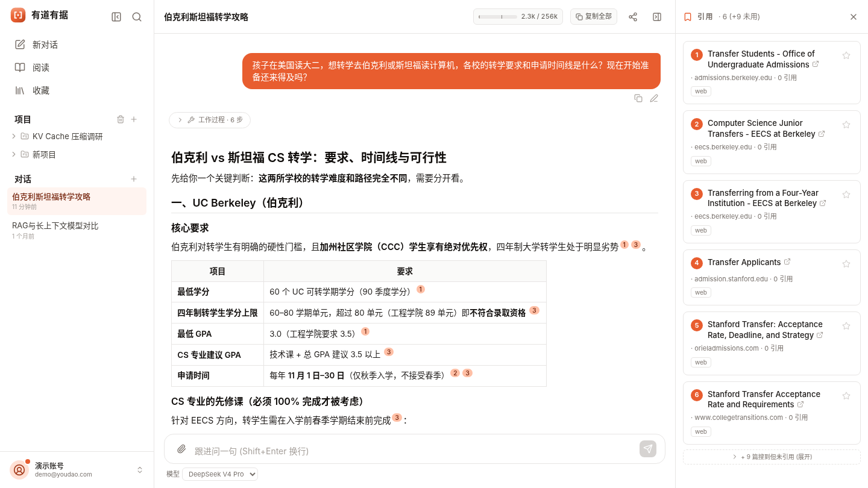Star the Transfer Applicants reference
Image resolution: width=868 pixels, height=488 pixels.
pos(846,264)
